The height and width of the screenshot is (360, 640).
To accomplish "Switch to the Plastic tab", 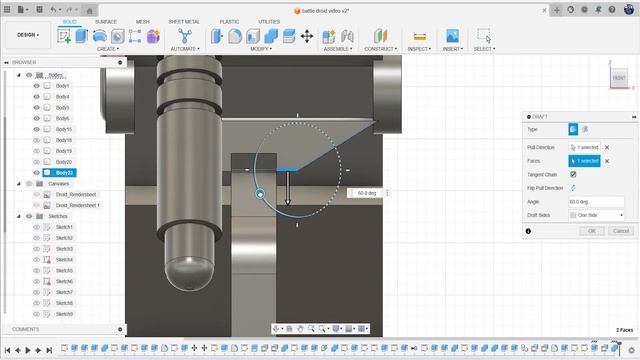I will [x=229, y=22].
